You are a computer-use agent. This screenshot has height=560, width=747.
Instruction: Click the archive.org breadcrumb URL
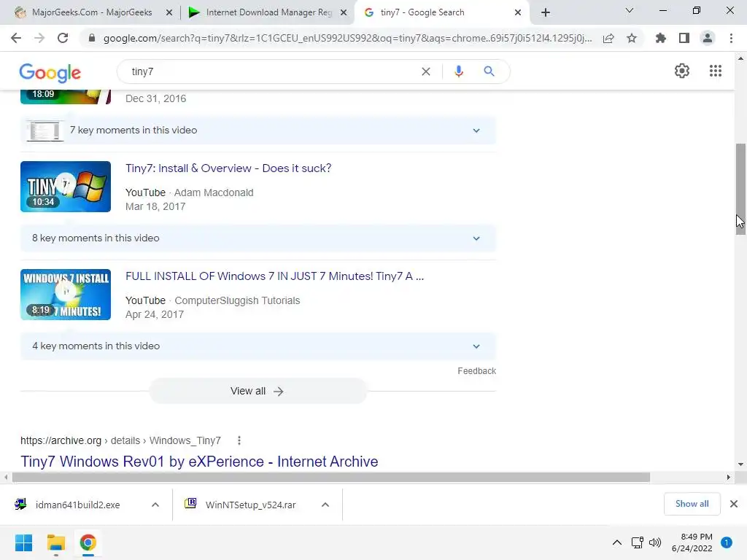(x=120, y=440)
